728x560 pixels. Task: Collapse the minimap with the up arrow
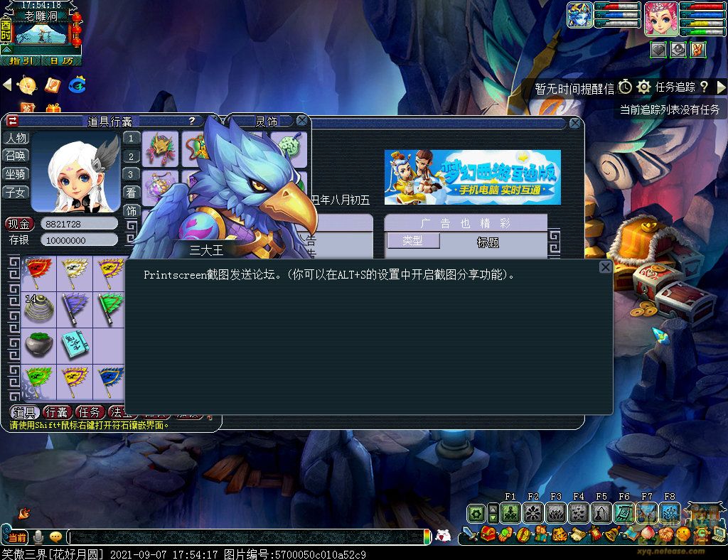(x=6, y=49)
